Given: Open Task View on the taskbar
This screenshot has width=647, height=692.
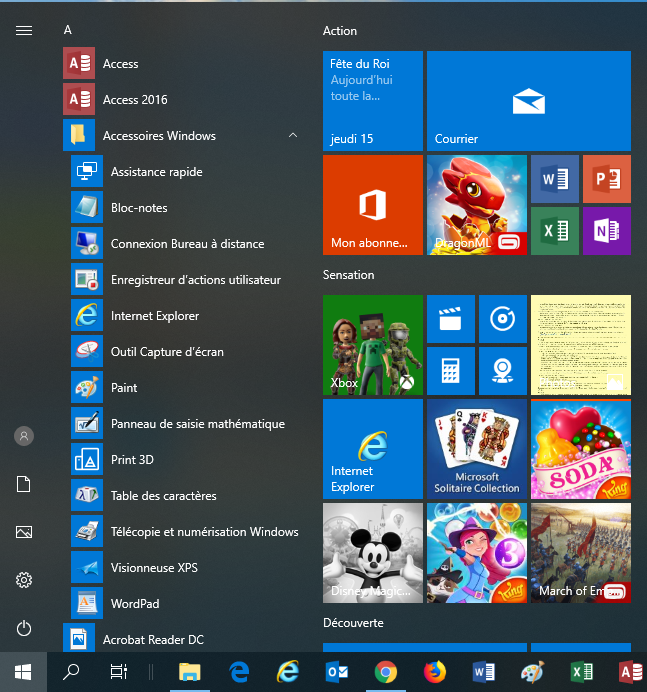Looking at the screenshot, I should 118,672.
